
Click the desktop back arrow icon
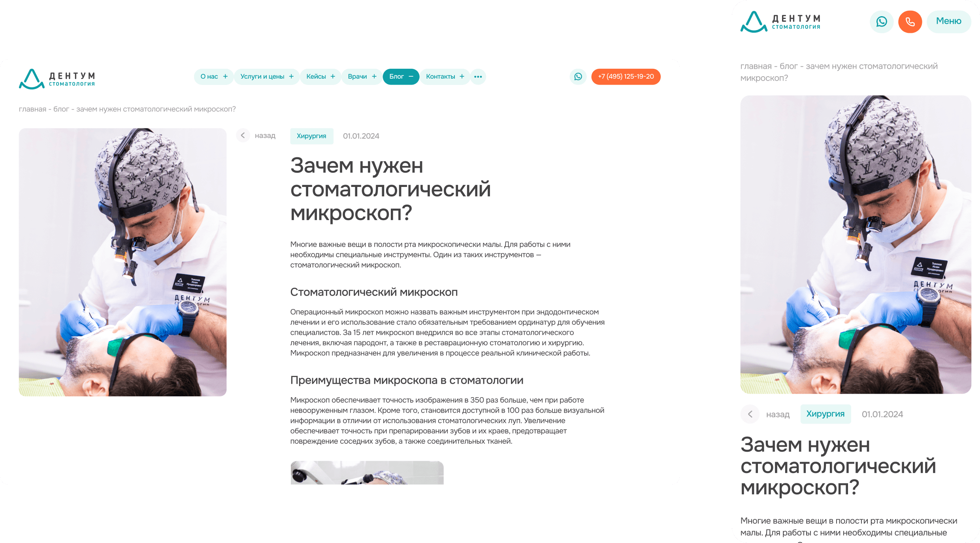pos(243,136)
